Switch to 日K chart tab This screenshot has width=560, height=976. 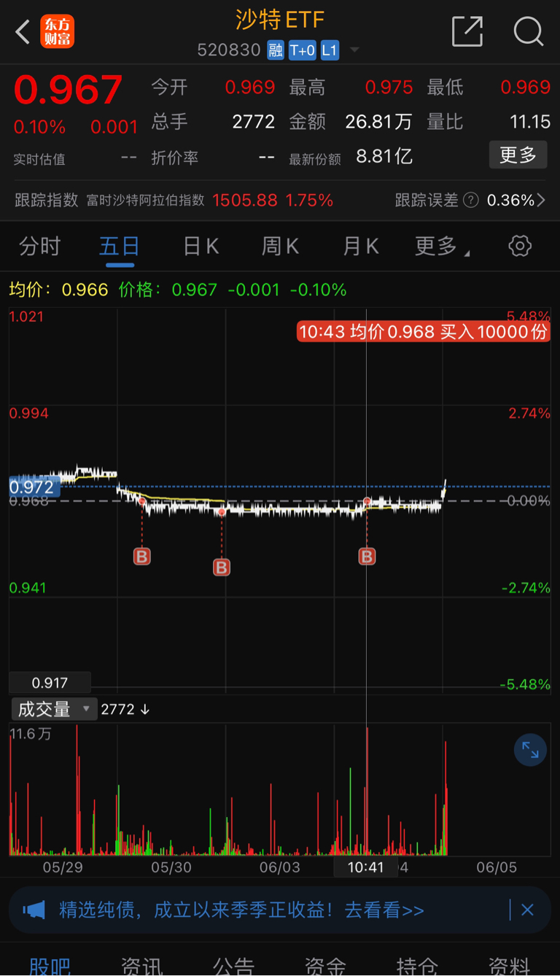point(201,247)
